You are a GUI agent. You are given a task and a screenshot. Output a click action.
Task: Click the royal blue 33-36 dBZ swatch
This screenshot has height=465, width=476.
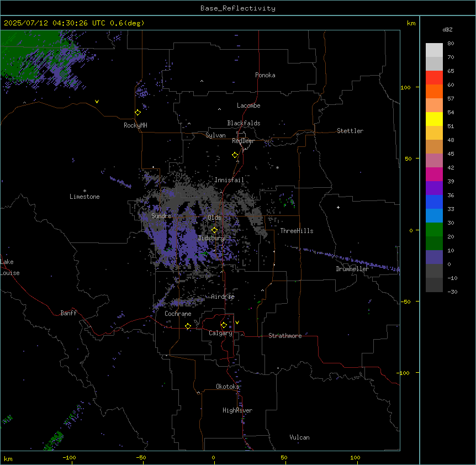[x=434, y=202]
